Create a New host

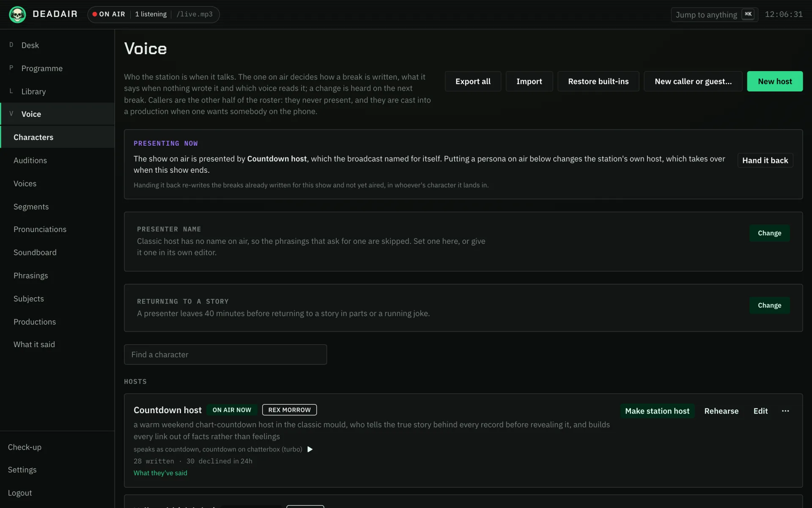click(775, 81)
